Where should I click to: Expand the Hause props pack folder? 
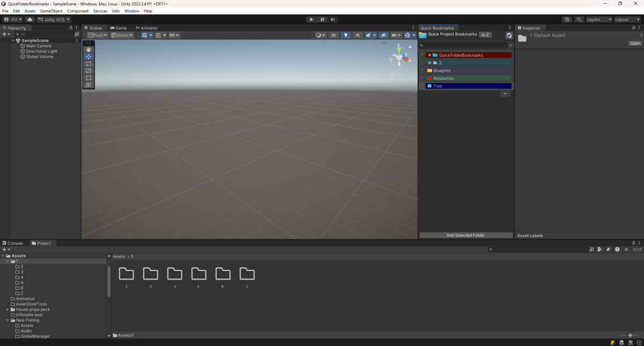(8, 310)
